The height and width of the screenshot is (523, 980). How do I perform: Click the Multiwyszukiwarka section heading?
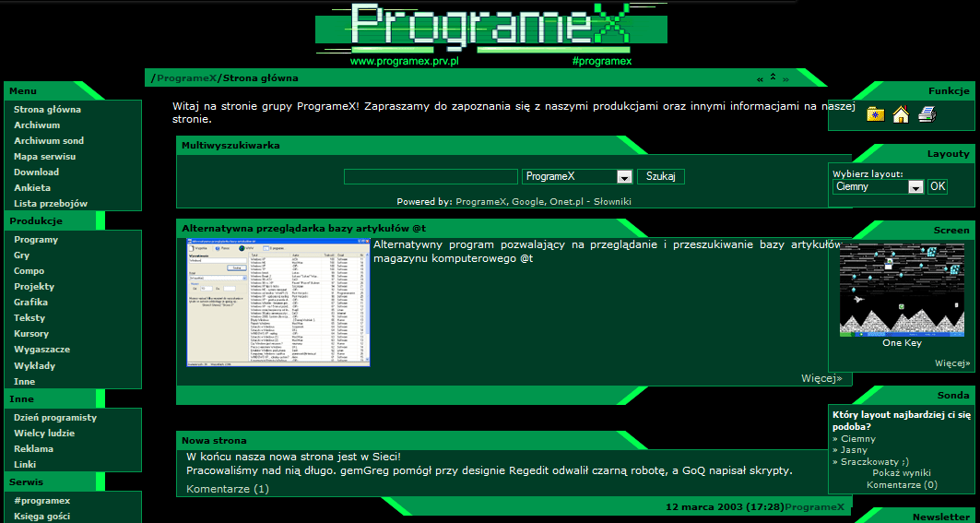230,146
